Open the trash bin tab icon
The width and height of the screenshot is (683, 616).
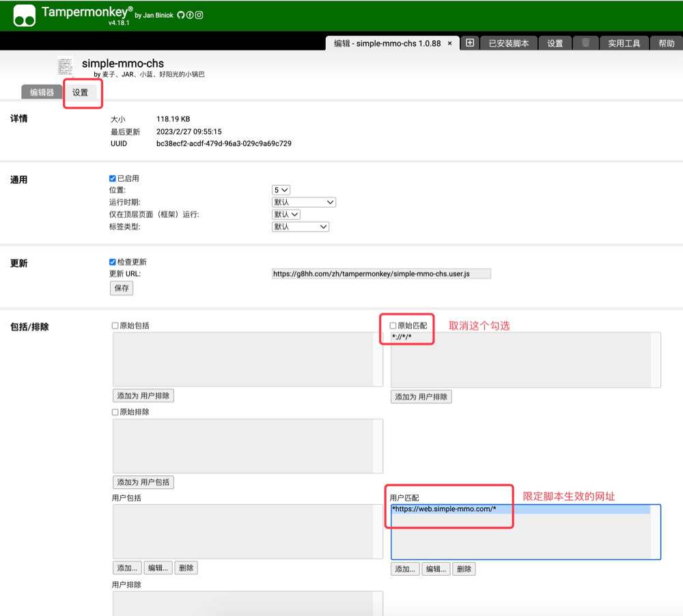pos(585,43)
